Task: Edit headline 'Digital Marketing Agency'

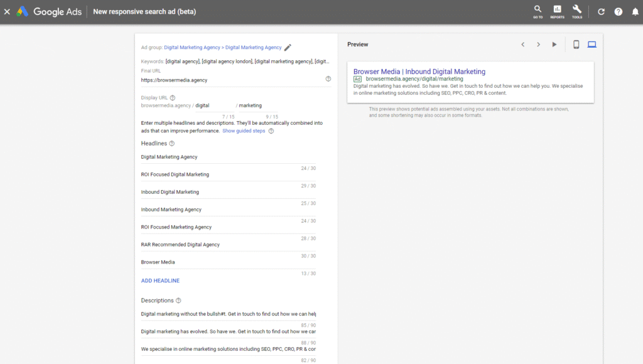Action: point(229,158)
